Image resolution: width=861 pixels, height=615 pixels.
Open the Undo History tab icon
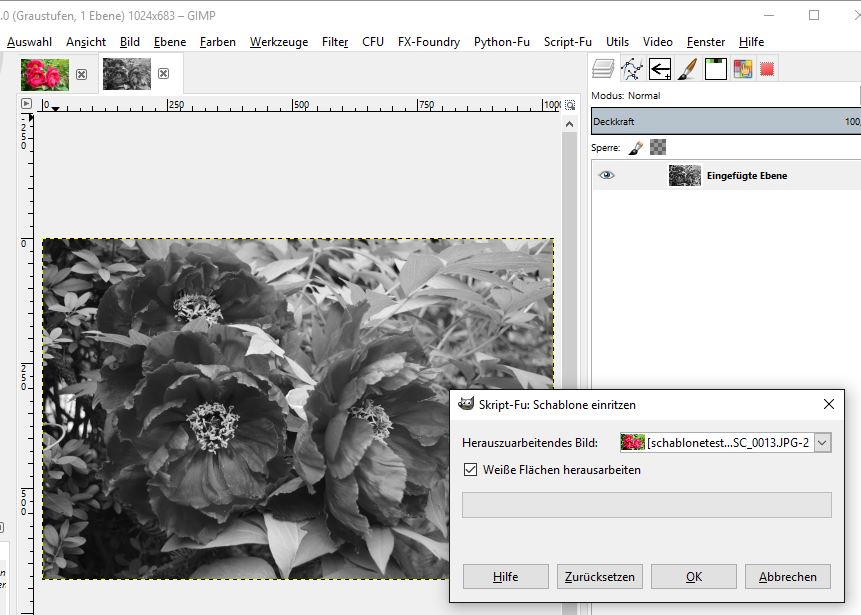(659, 69)
